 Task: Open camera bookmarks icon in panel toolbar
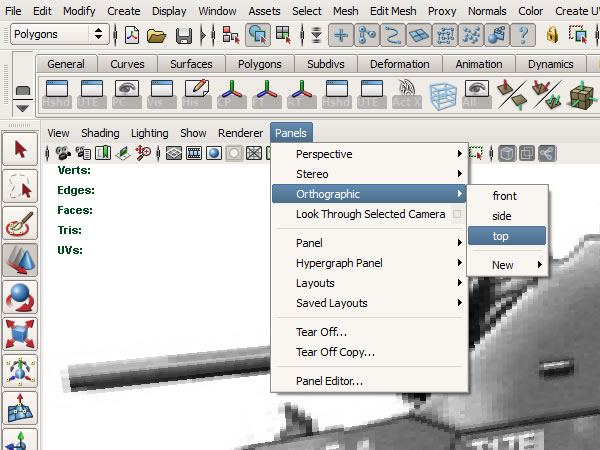pos(103,153)
